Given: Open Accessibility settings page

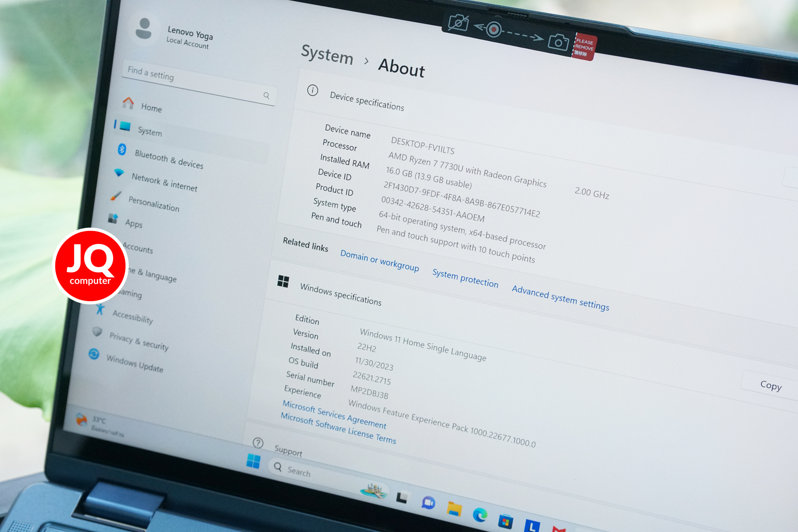Looking at the screenshot, I should (x=132, y=316).
